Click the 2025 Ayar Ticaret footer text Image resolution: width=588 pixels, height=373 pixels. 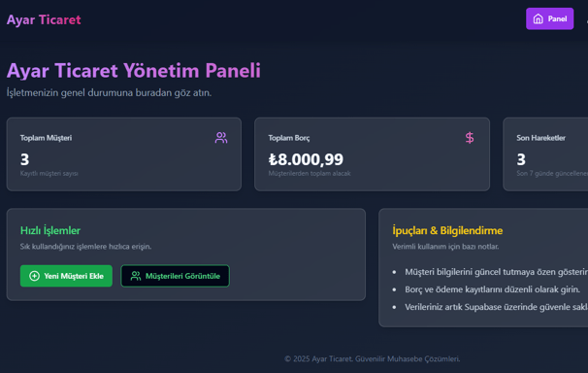(x=372, y=358)
